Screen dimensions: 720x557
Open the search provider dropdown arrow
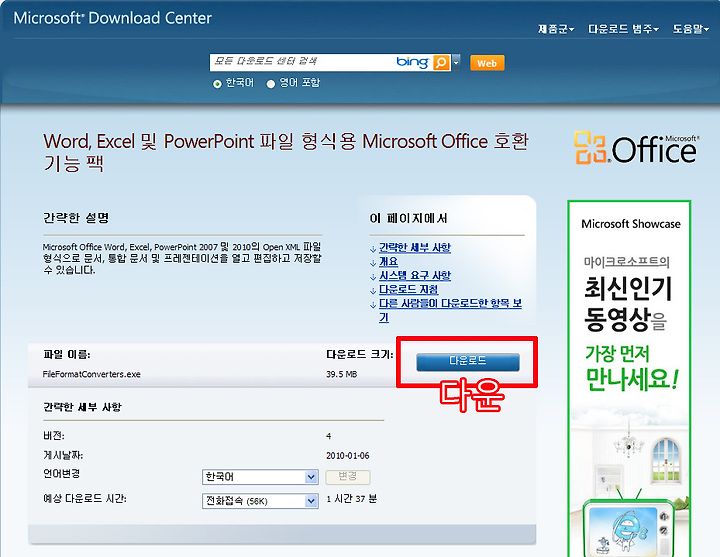tap(456, 62)
